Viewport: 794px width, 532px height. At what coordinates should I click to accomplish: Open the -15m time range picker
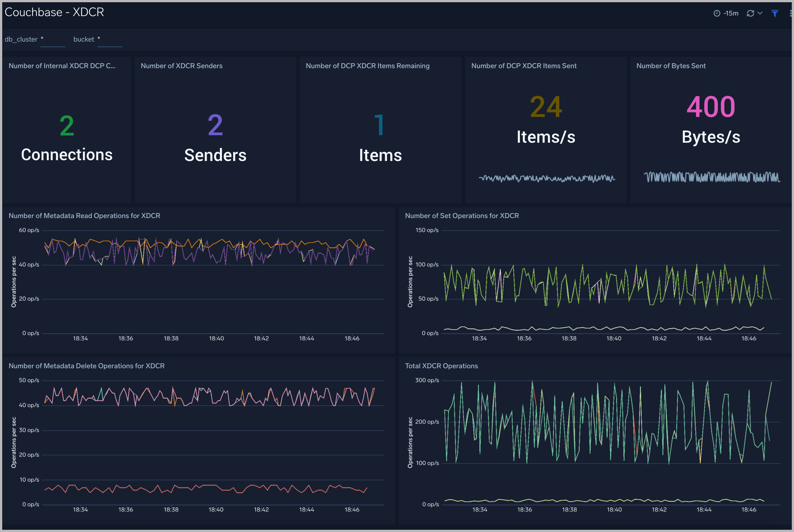click(726, 13)
